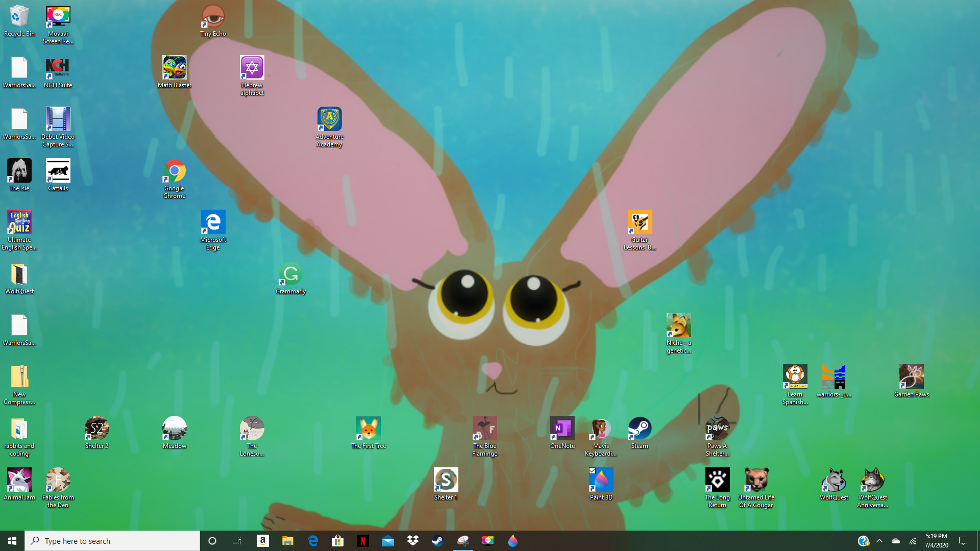The image size is (980, 551).
Task: Open the Windows Start menu
Action: 12,541
